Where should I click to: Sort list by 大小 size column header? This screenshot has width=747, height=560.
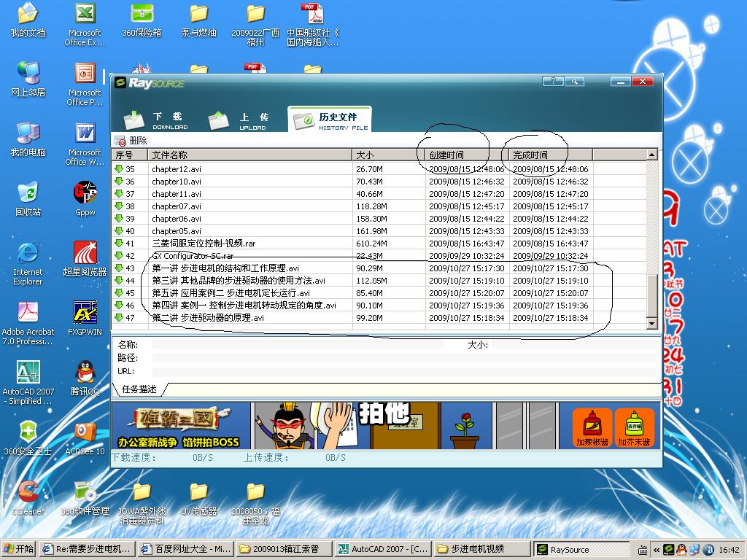click(x=388, y=155)
